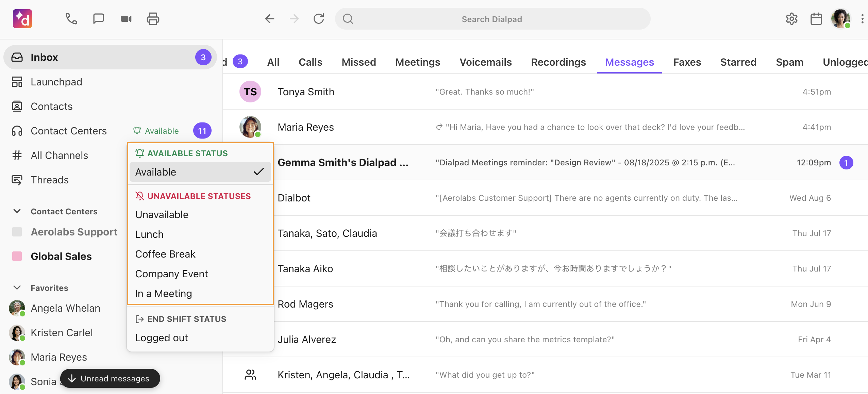Switch to the Missed tab

point(359,62)
